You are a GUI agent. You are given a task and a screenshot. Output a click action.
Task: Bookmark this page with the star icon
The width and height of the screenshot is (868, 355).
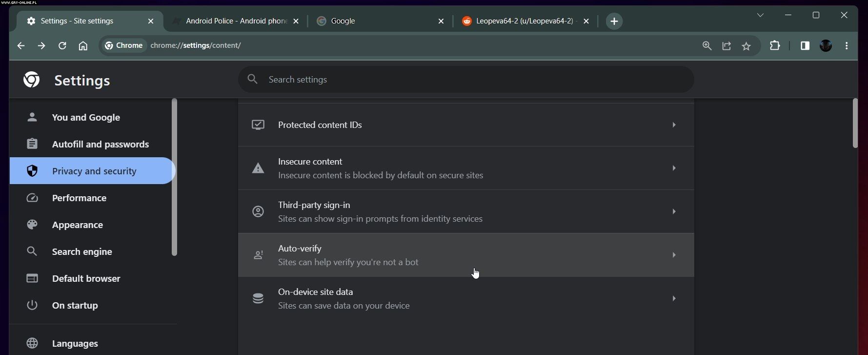coord(746,46)
